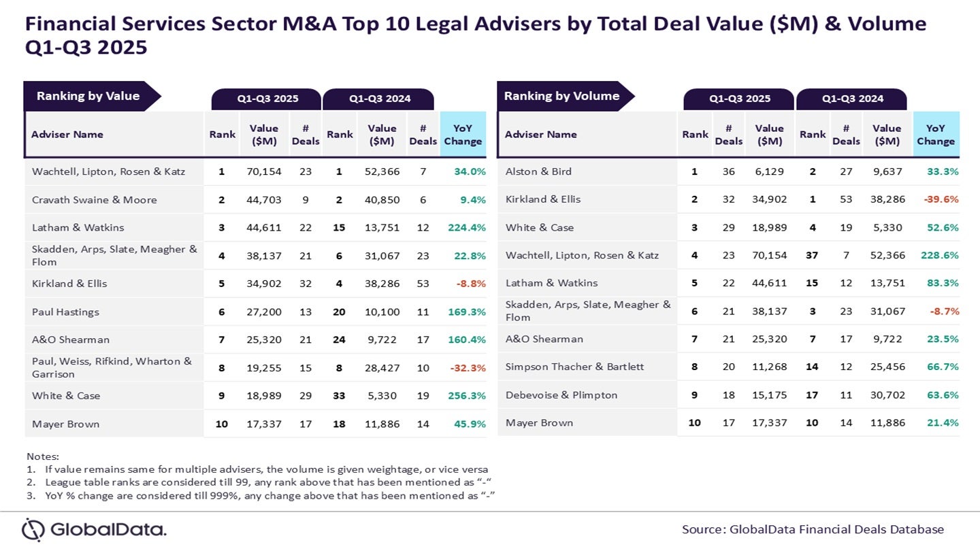Select the Alston & Bird adviser name
The image size is (980, 551).
pos(538,171)
